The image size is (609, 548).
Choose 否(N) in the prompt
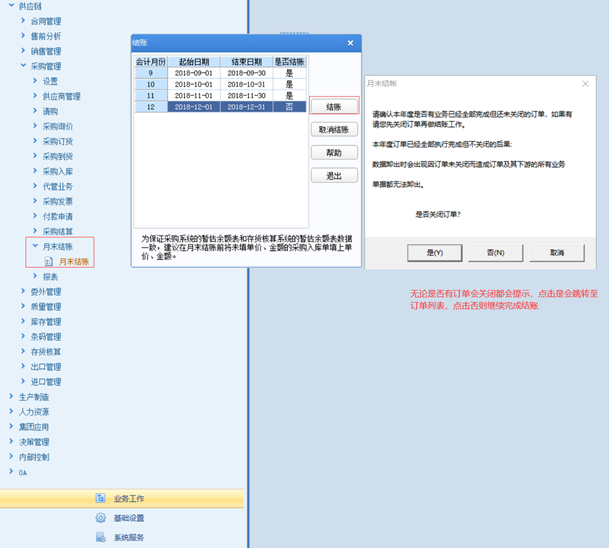pos(496,253)
